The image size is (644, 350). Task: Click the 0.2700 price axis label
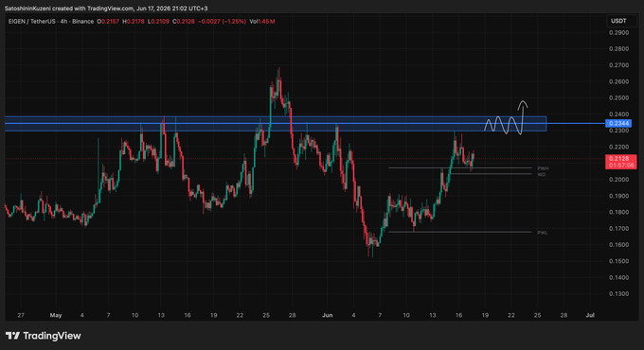pos(619,65)
